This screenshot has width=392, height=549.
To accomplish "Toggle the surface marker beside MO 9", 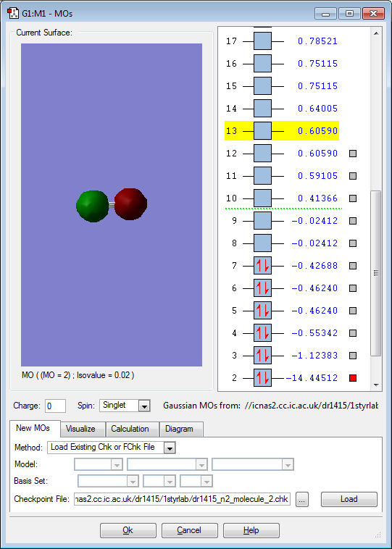I will click(353, 221).
